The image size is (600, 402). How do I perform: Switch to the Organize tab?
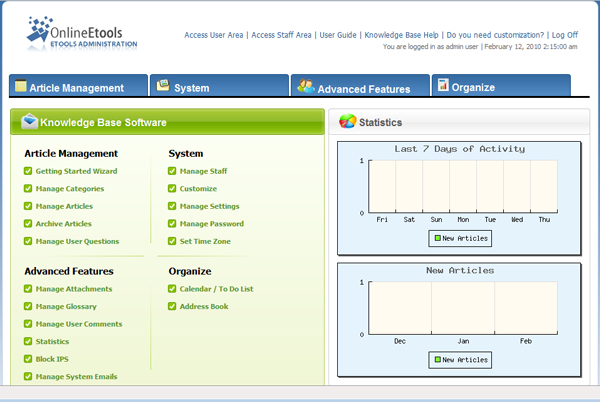(501, 85)
